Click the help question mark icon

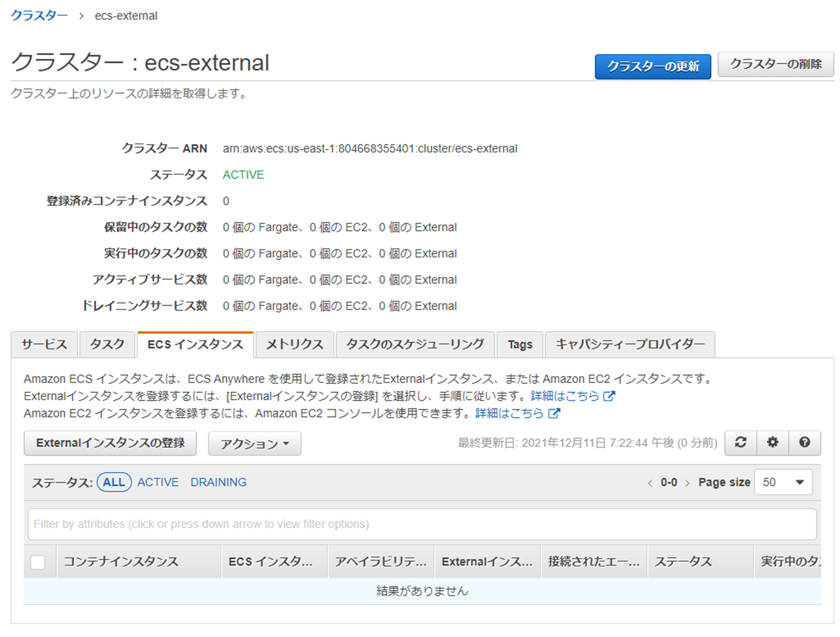tap(804, 443)
